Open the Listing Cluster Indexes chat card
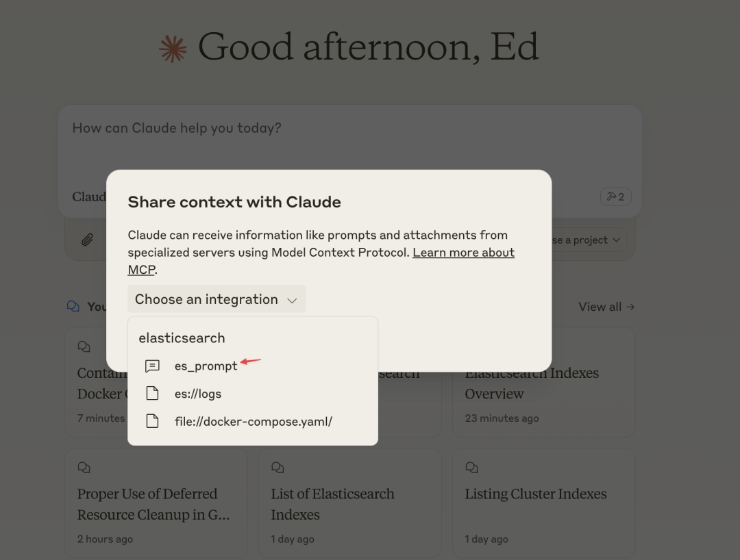740x560 pixels. [x=543, y=502]
